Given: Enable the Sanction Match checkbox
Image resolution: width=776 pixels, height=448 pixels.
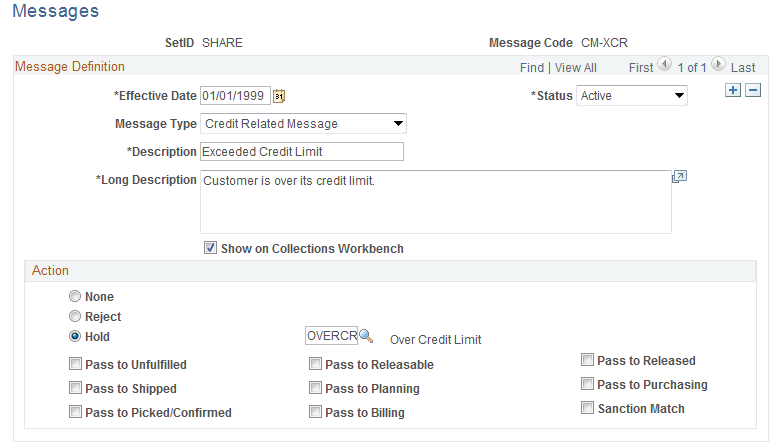Looking at the screenshot, I should tap(587, 408).
